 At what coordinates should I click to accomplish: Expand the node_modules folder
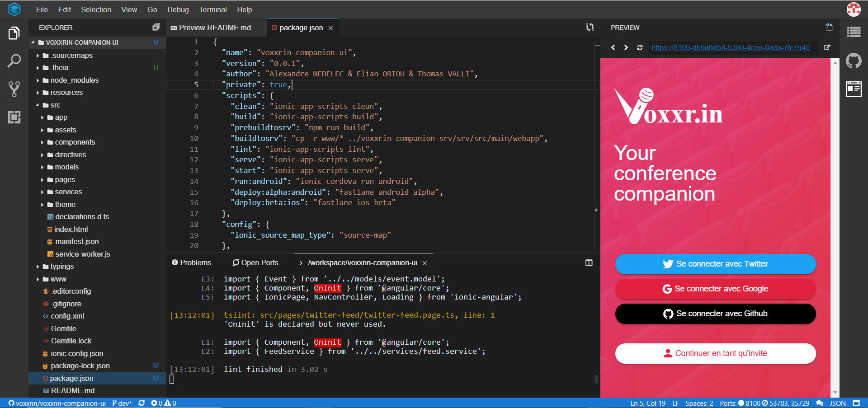click(x=38, y=80)
